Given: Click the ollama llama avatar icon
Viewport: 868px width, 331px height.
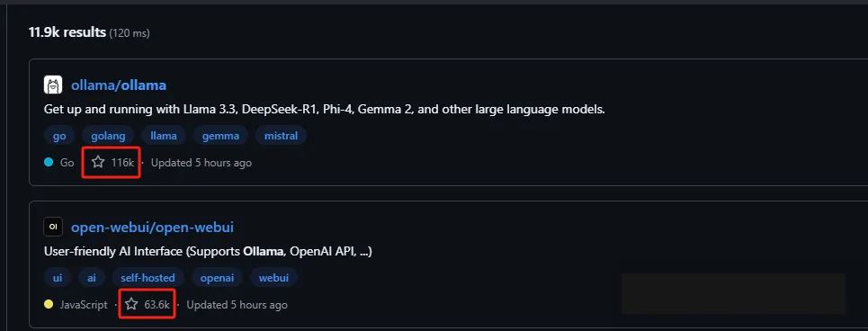Looking at the screenshot, I should coord(53,85).
